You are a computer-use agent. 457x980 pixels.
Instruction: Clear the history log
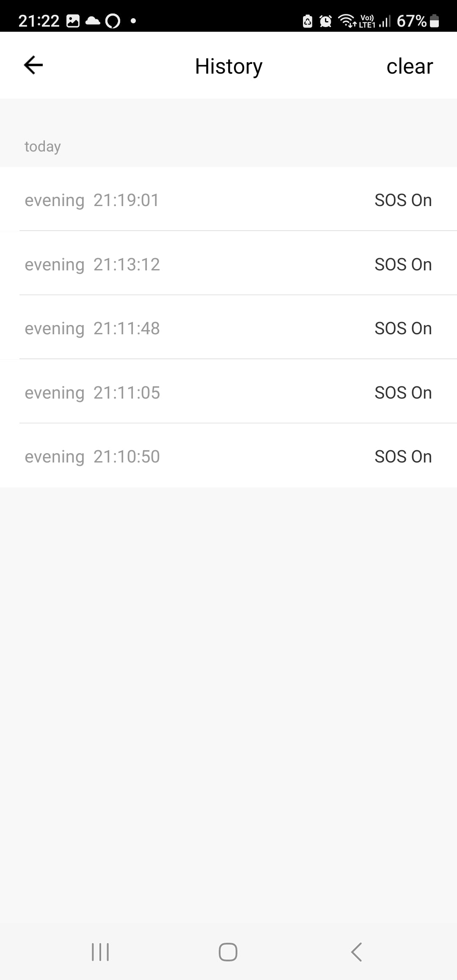pos(409,66)
